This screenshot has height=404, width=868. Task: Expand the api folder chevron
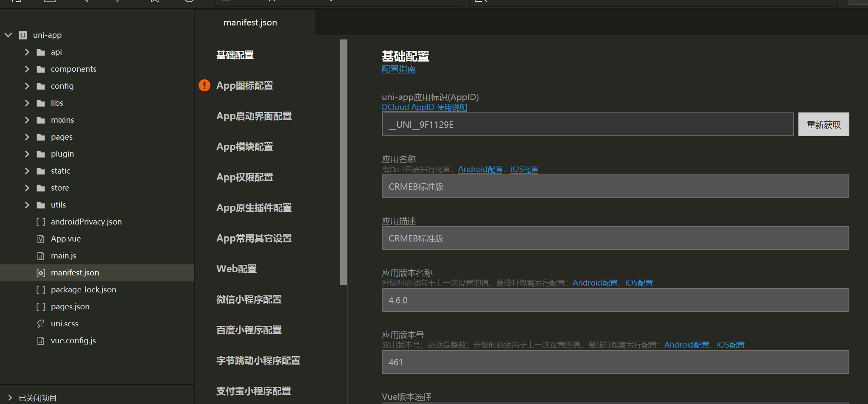pyautogui.click(x=27, y=52)
